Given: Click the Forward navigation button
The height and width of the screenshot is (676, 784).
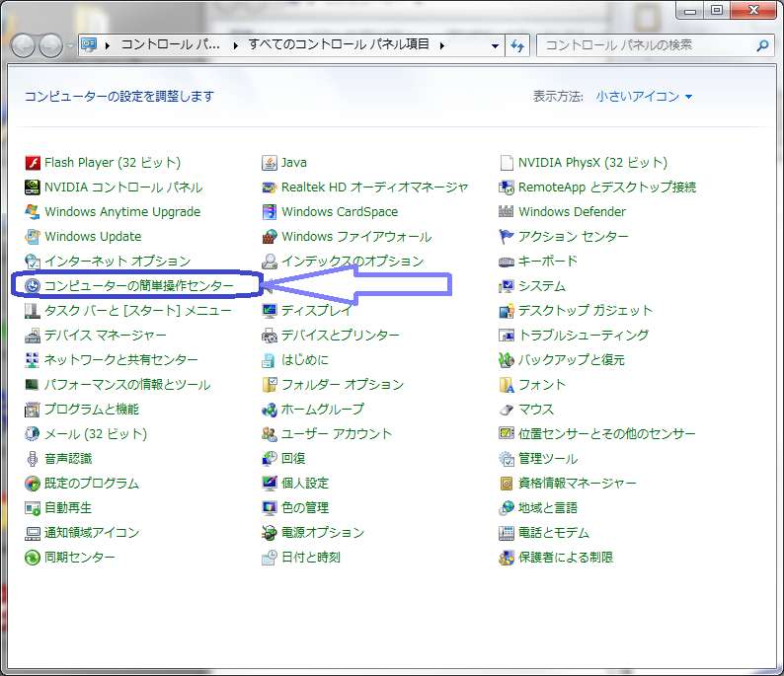Looking at the screenshot, I should click(50, 46).
